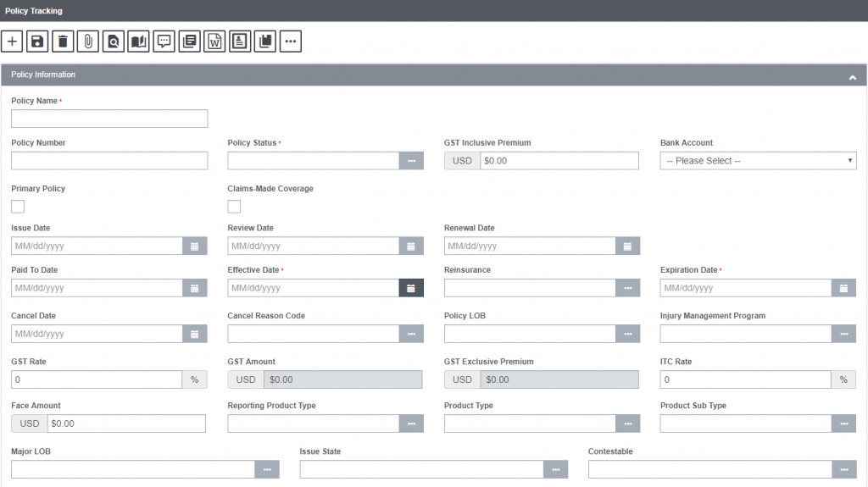Open Issue State lookup ellipsis button
Image resolution: width=868 pixels, height=487 pixels.
pyautogui.click(x=556, y=470)
